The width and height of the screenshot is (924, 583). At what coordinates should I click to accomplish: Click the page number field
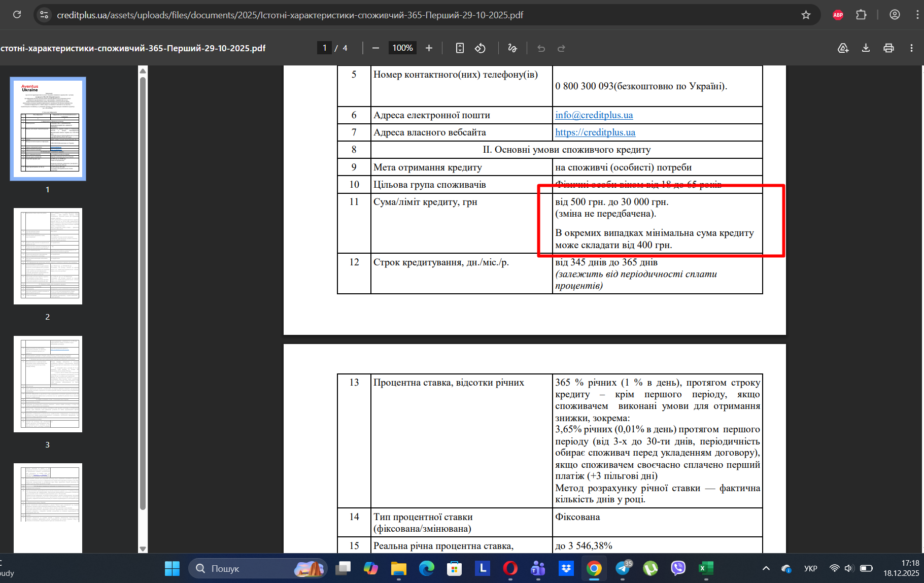click(x=324, y=48)
